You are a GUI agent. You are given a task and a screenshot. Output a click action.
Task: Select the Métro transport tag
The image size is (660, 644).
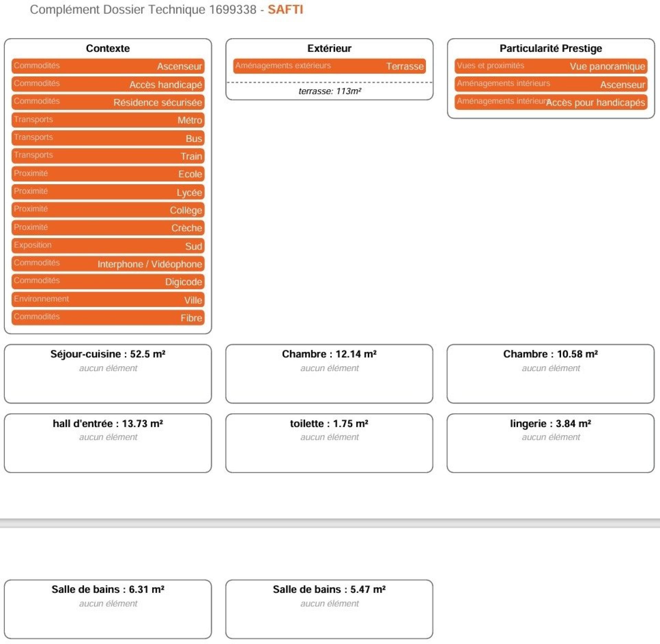click(108, 120)
